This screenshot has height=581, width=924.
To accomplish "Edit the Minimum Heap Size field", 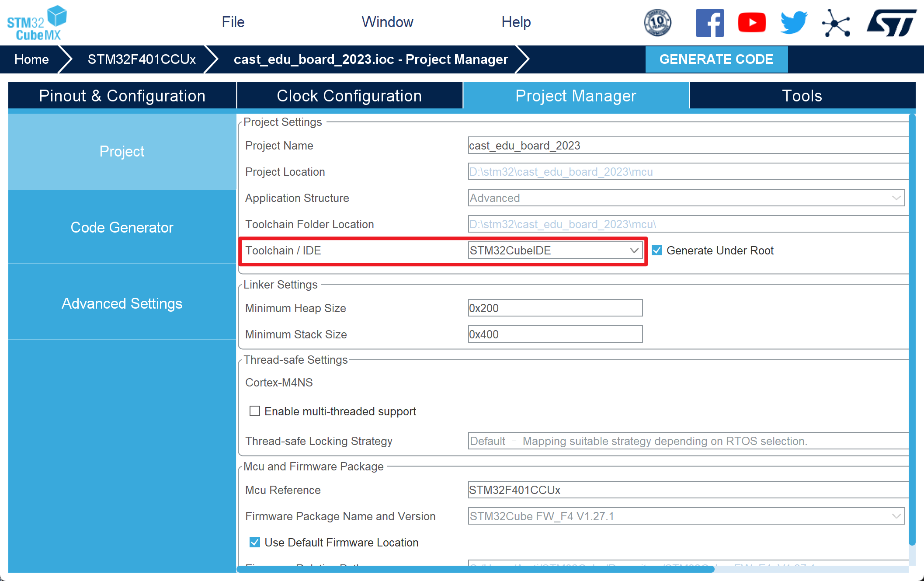I will click(x=555, y=308).
